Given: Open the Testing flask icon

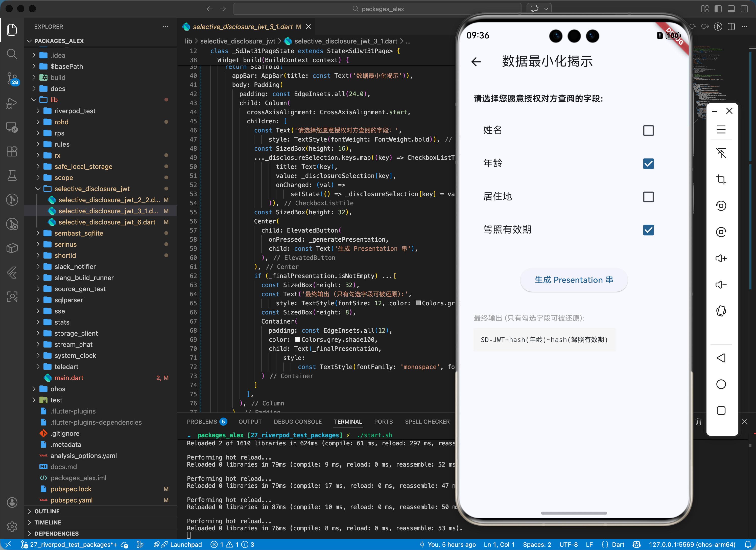Looking at the screenshot, I should (x=12, y=175).
